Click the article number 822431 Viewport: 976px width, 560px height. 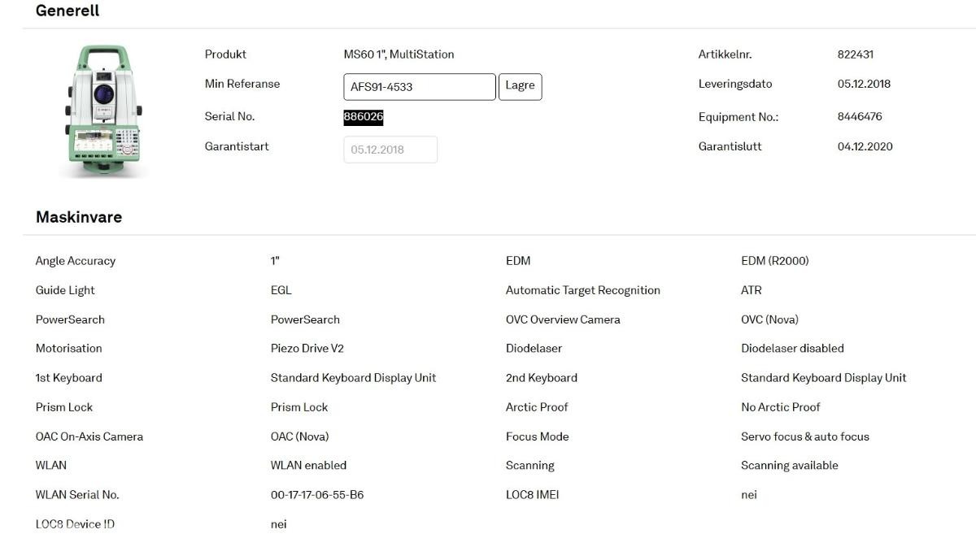856,54
